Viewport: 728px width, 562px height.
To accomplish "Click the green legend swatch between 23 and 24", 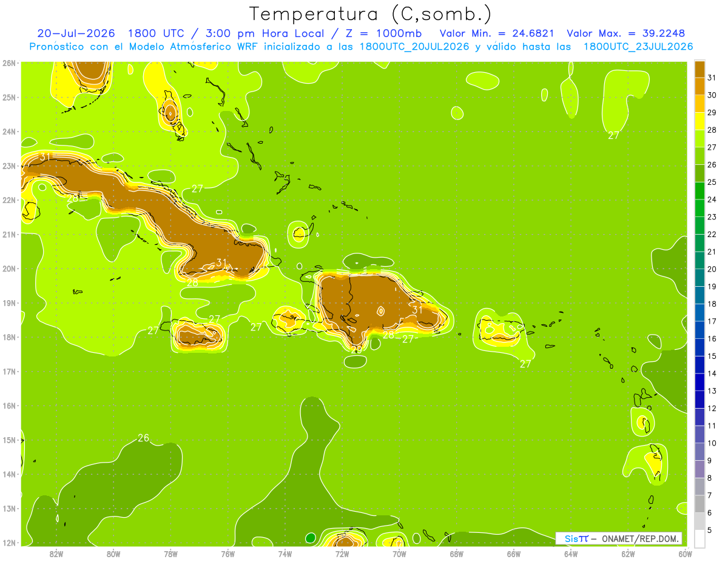I will click(x=699, y=208).
